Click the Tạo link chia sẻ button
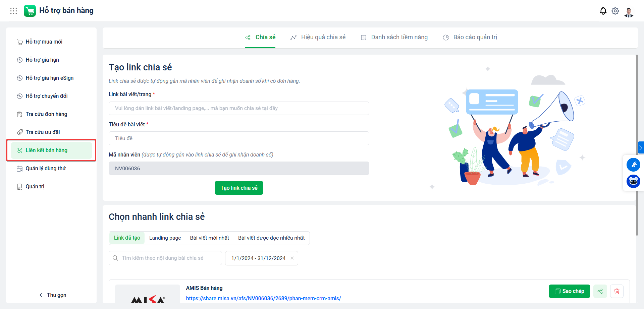 [239, 188]
